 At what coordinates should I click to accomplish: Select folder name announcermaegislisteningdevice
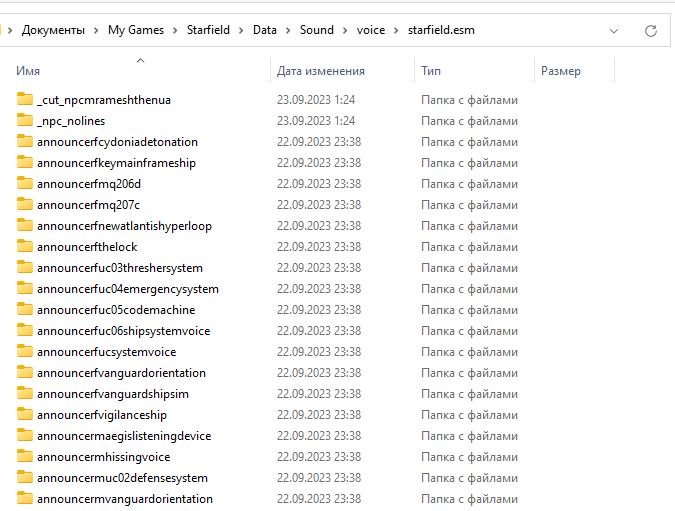pyautogui.click(x=124, y=436)
